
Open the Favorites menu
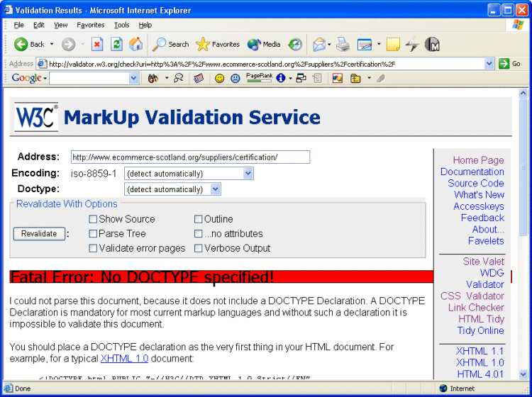tap(91, 25)
